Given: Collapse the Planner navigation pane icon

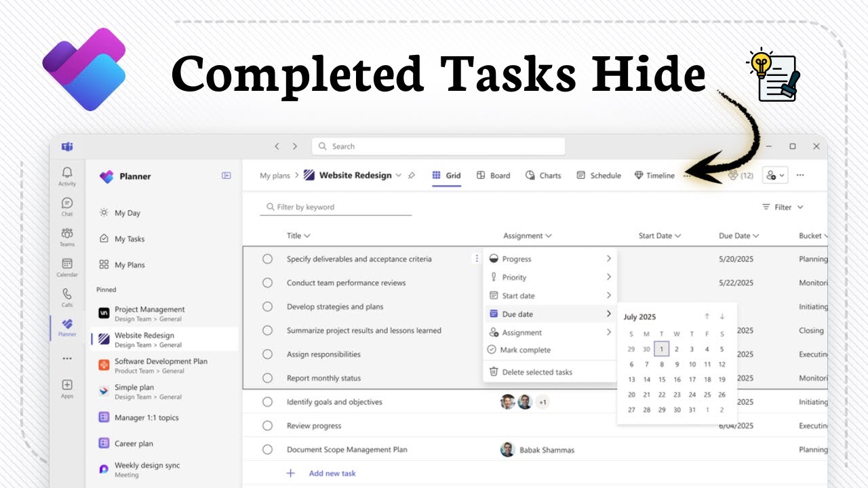Looking at the screenshot, I should 226,176.
